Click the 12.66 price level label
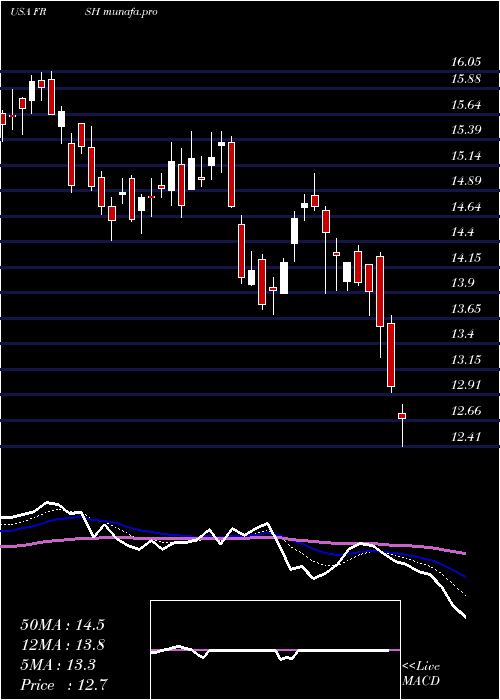This screenshot has width=500, height=700. 466,411
